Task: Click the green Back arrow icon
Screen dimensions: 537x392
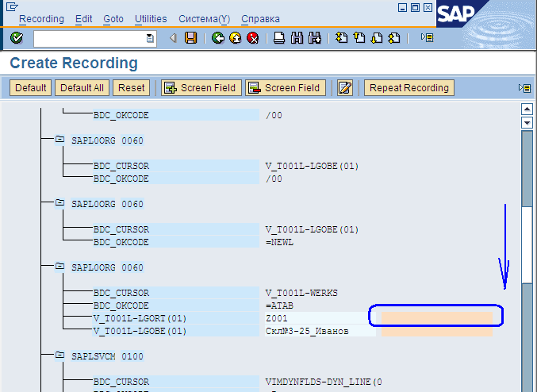Action: (x=217, y=37)
